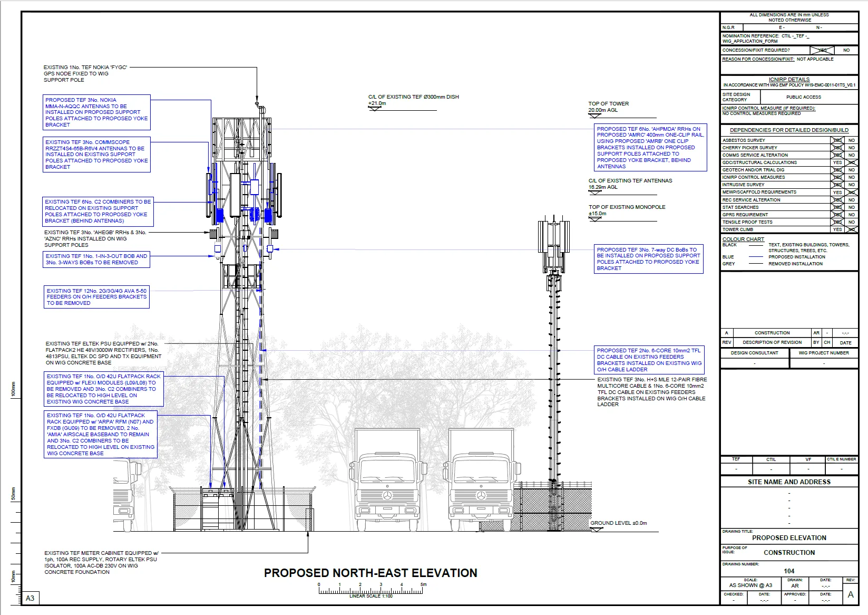Viewport: 868px width, 615px height.
Task: Select the 12No. AVA 5-50 feeders note
Action: tap(96, 297)
